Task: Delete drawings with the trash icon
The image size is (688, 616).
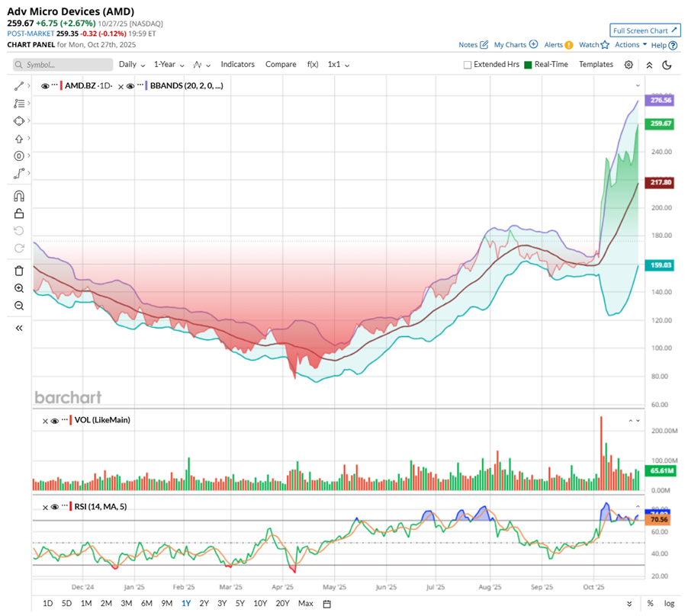Action: (19, 271)
